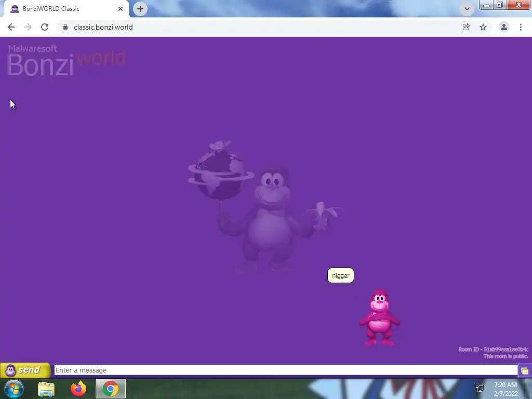Expand the tab search chevron
This screenshot has height=399, width=532.
click(467, 9)
